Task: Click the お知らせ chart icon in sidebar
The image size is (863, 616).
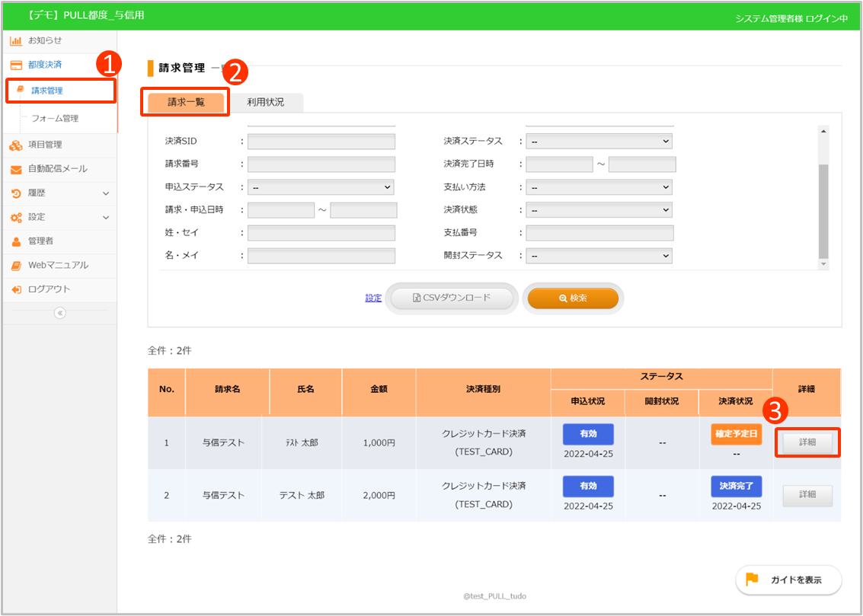Action: pyautogui.click(x=15, y=40)
